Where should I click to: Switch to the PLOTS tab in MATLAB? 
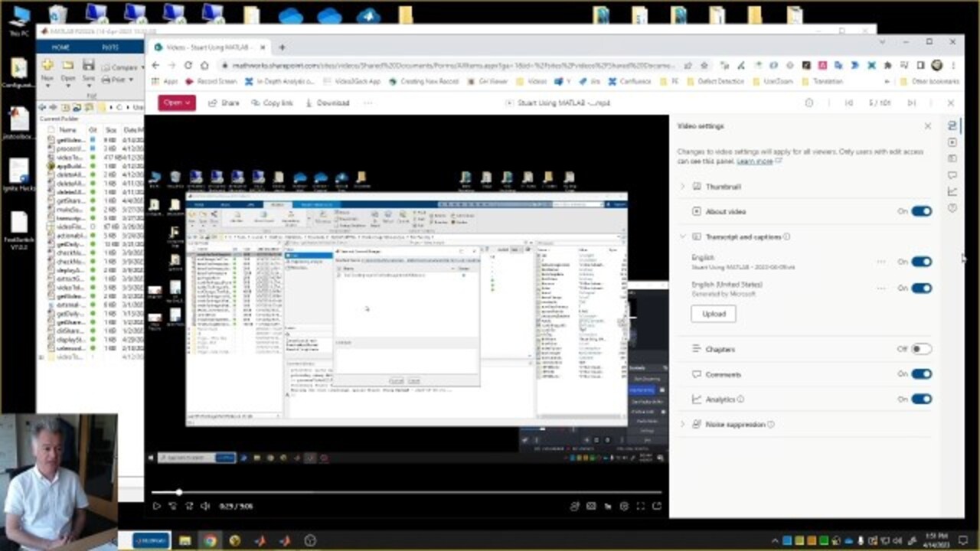click(x=110, y=47)
